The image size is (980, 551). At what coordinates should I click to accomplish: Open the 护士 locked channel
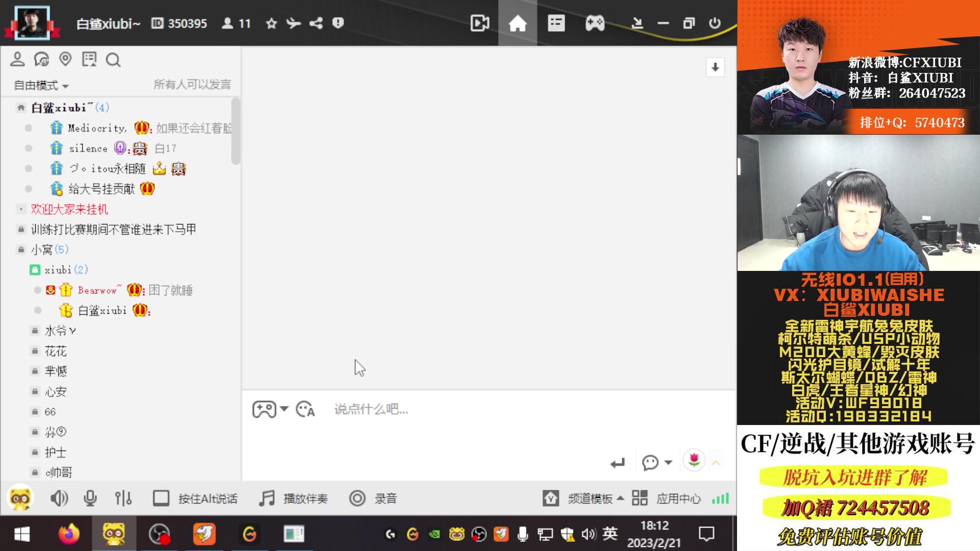tap(56, 452)
